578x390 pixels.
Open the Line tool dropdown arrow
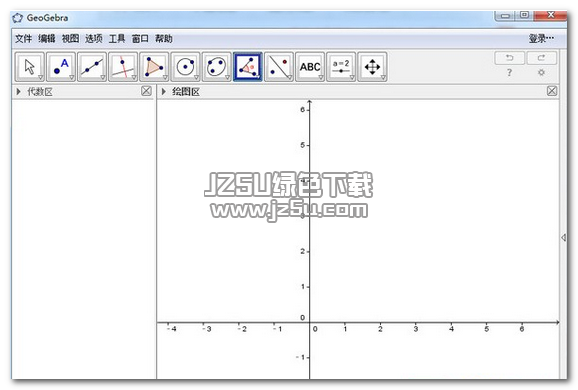coord(103,77)
